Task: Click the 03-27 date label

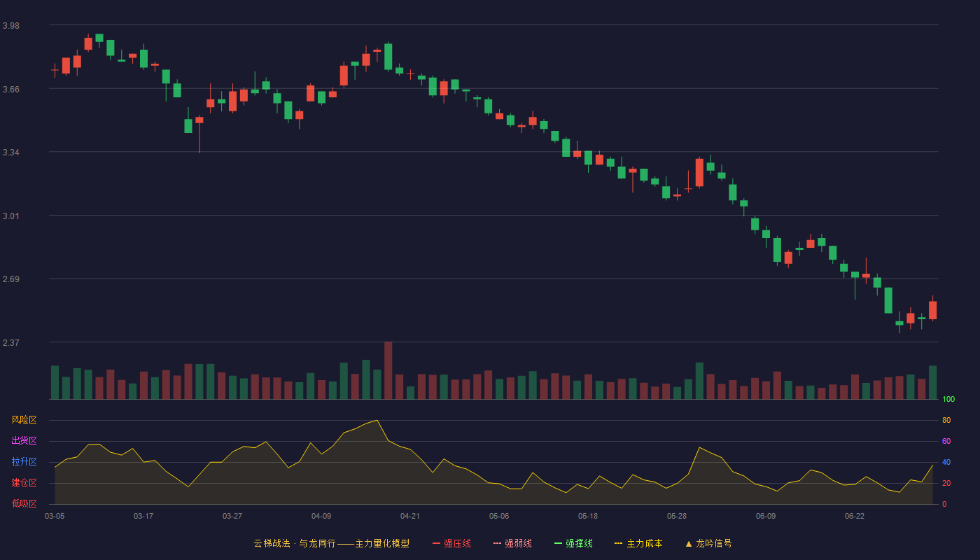Action: coord(232,516)
